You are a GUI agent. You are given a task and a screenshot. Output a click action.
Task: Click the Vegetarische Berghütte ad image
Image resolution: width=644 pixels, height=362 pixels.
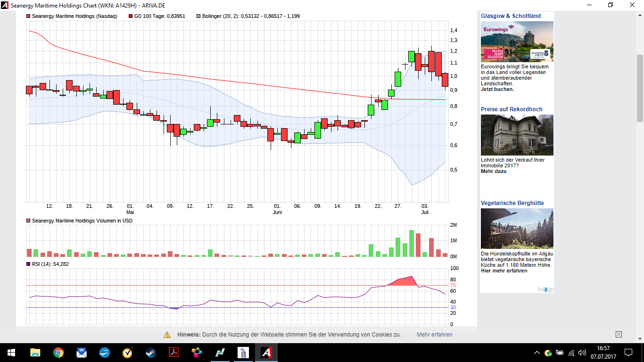tap(517, 229)
